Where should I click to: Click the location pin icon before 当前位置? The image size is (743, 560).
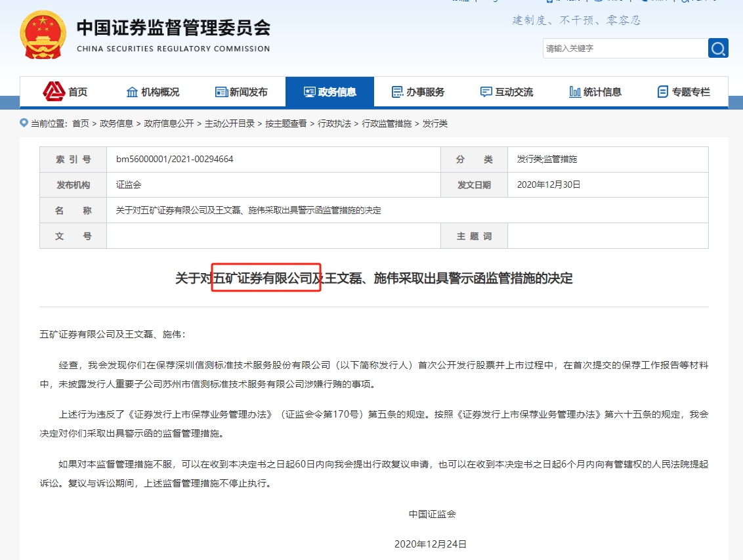(24, 123)
